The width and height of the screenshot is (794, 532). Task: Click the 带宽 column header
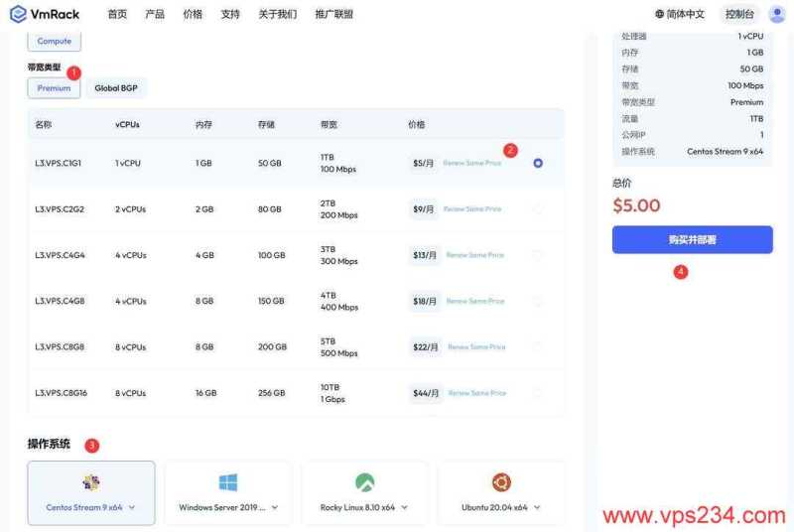click(x=330, y=124)
